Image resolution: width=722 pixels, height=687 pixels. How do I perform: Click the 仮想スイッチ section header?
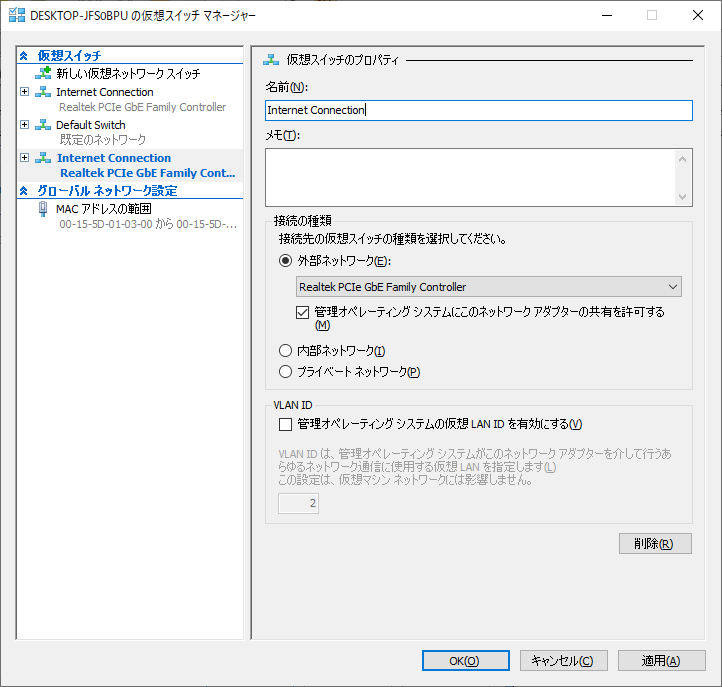pyautogui.click(x=69, y=56)
